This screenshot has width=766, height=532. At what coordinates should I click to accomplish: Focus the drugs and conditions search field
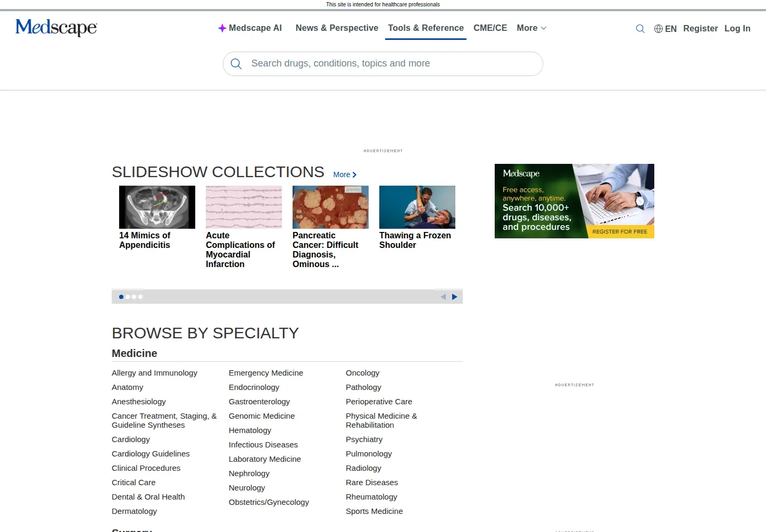[383, 64]
